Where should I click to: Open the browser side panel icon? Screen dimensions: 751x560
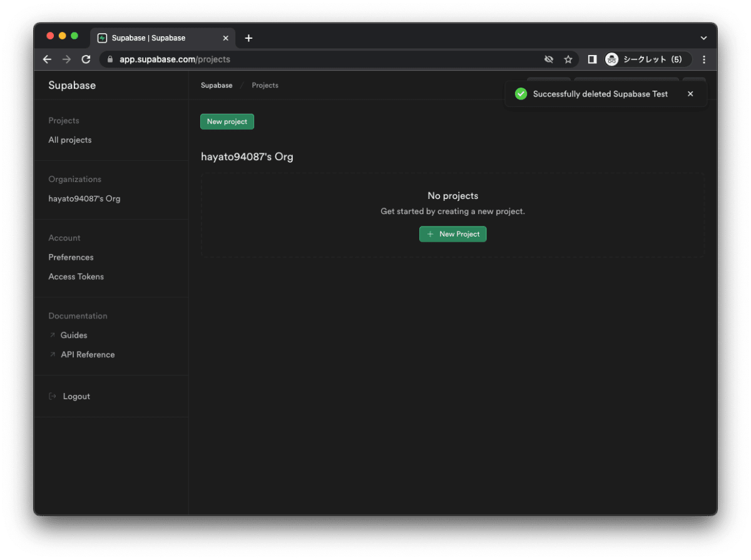click(592, 59)
